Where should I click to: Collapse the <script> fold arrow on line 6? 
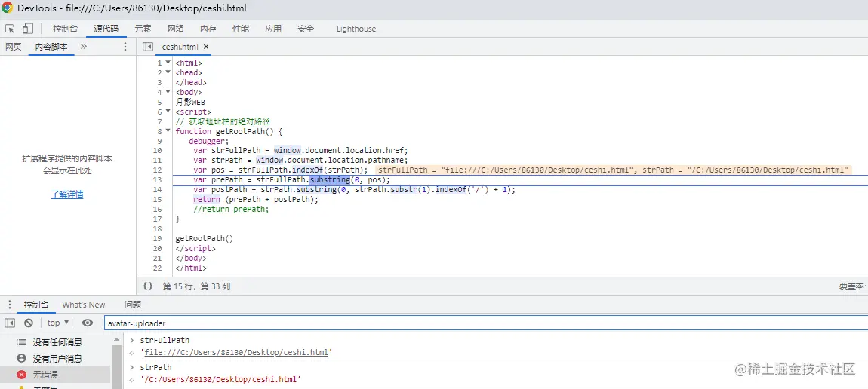(x=168, y=112)
